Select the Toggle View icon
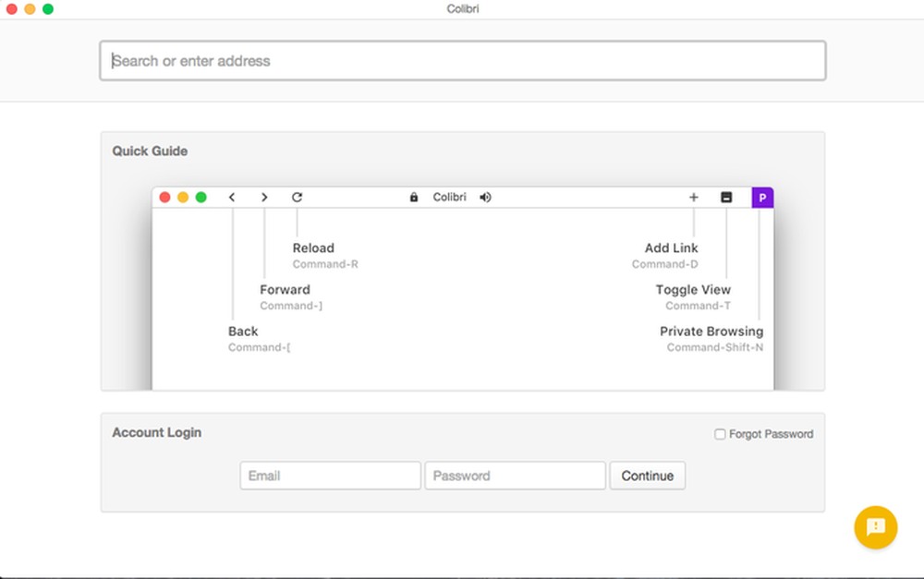924x579 pixels. tap(726, 197)
